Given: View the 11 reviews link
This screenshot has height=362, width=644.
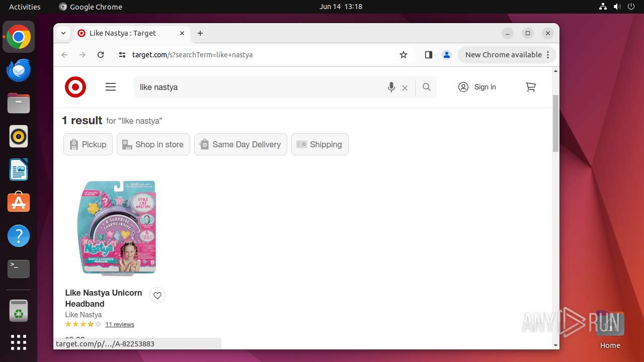Looking at the screenshot, I should click(120, 324).
